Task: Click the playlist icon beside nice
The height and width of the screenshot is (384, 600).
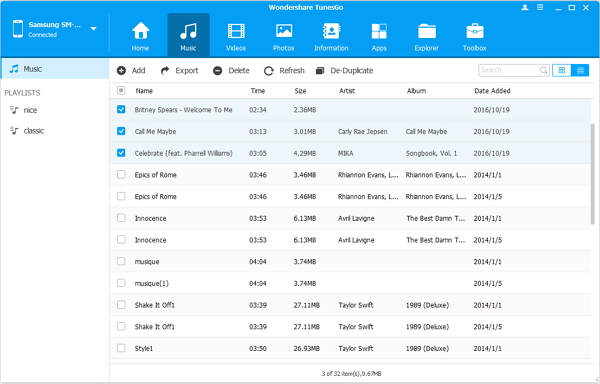Action: 14,110
